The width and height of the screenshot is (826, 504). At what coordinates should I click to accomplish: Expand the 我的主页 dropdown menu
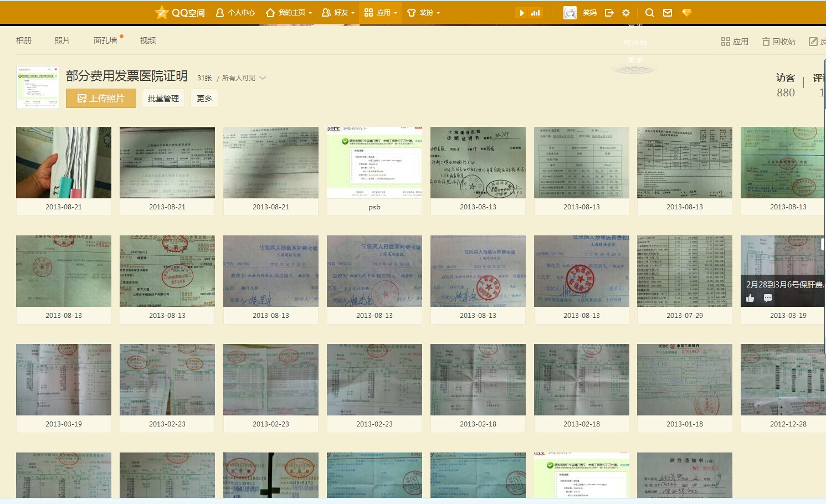pyautogui.click(x=289, y=13)
